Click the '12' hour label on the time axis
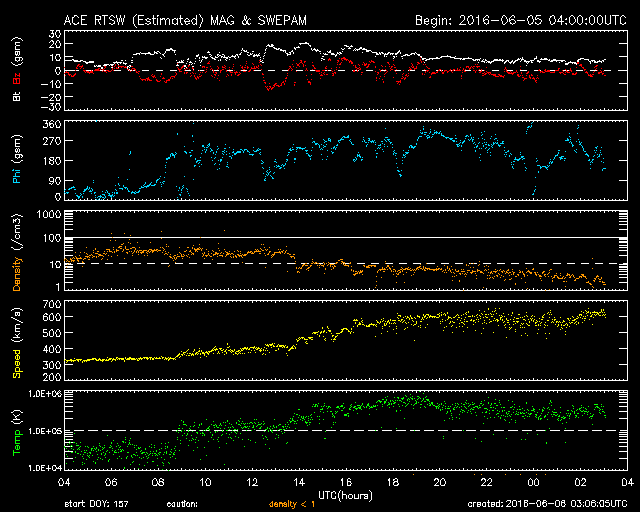 [252, 482]
